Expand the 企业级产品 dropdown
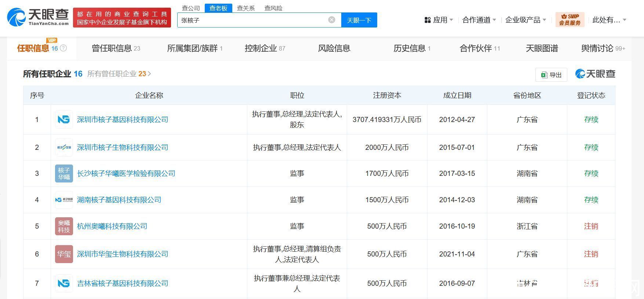Viewport: 644px width, 299px height. coord(525,20)
